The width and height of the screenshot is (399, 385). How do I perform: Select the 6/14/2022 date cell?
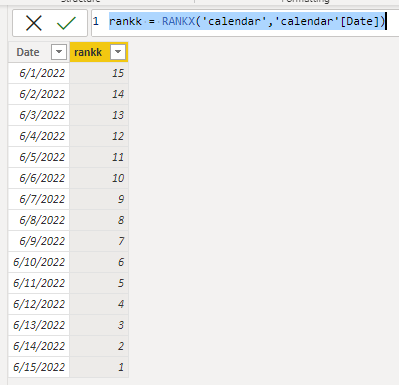(x=39, y=346)
